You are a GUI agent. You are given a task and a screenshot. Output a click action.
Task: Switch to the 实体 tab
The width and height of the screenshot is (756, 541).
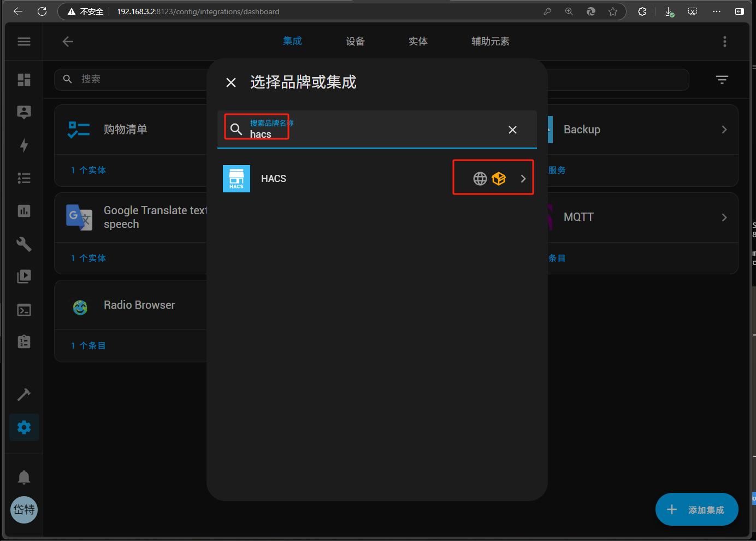click(418, 42)
